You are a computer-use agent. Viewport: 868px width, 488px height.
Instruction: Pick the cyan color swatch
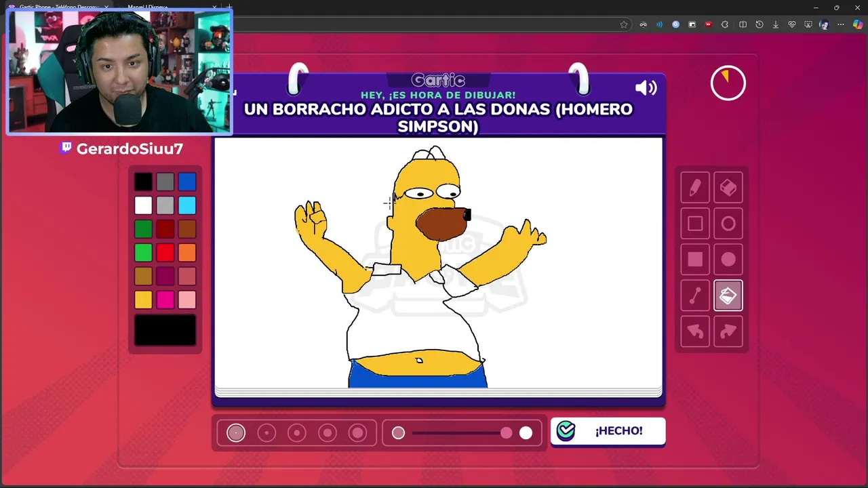187,205
